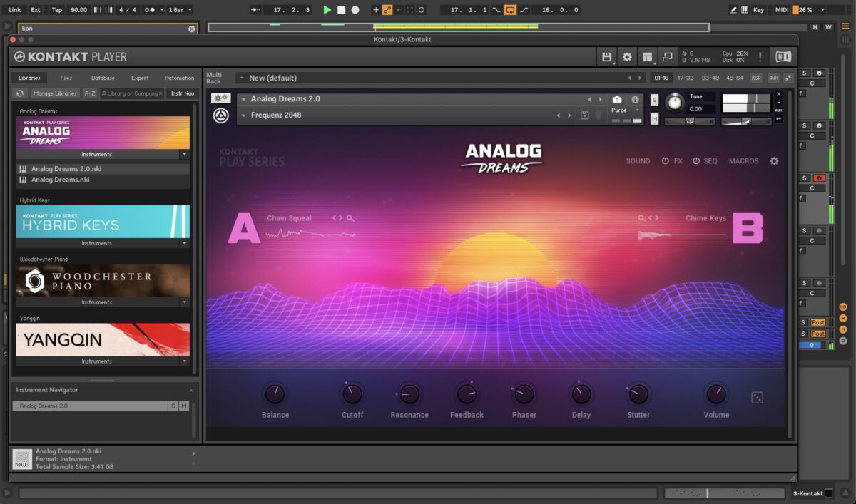Search sounds for layer A magnifier
856x504 pixels.
[350, 218]
